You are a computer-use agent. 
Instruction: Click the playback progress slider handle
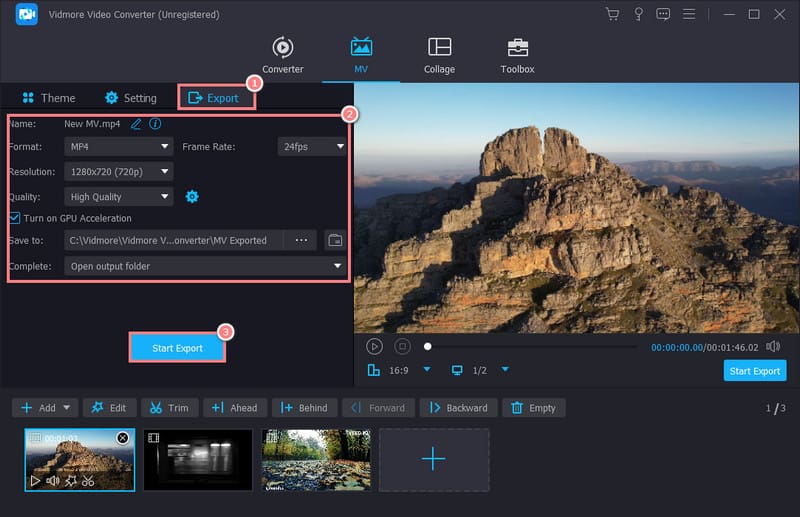(x=428, y=346)
